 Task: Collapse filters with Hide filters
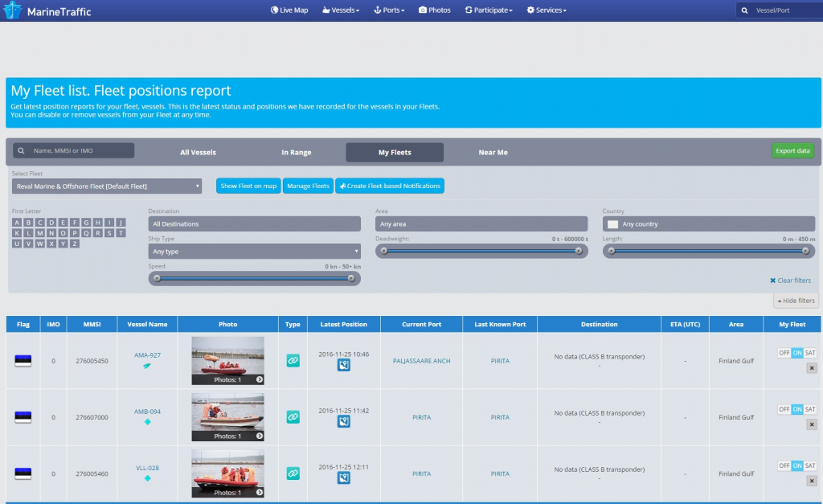coord(796,301)
